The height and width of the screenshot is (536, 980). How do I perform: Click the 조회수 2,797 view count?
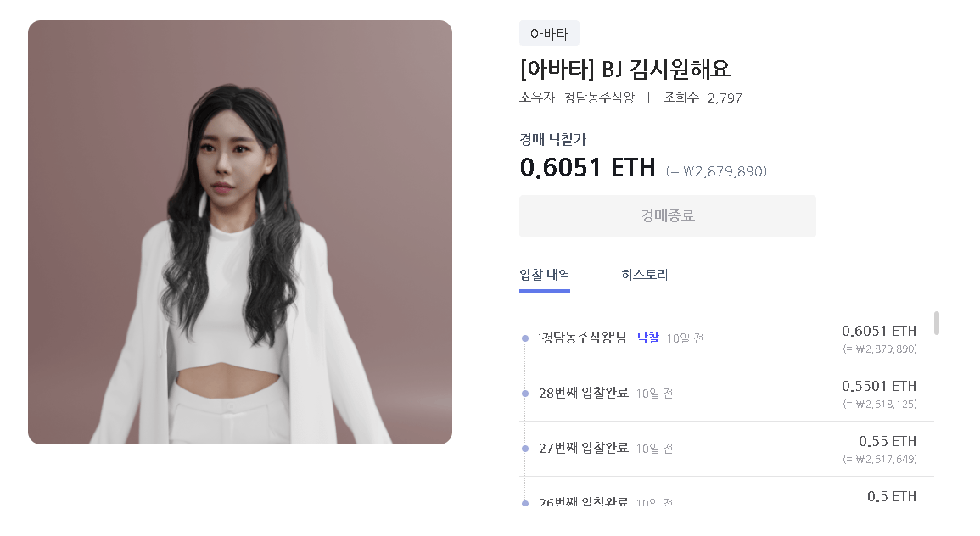coord(703,98)
